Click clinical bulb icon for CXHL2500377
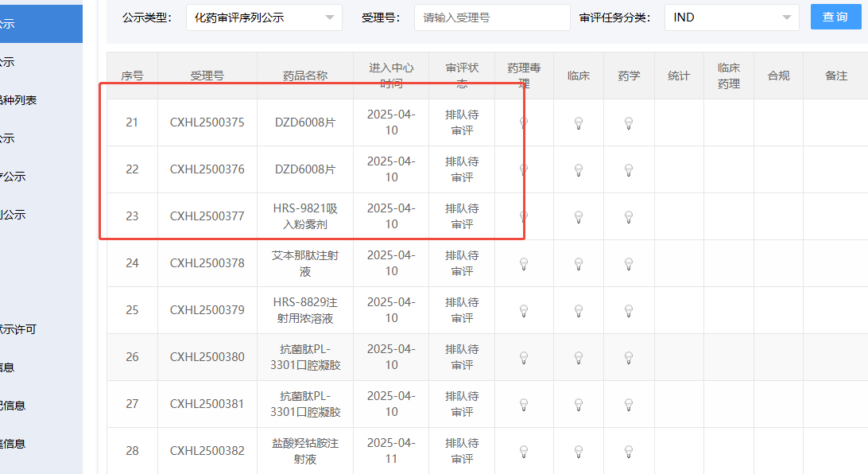This screenshot has width=868, height=474. click(x=579, y=217)
